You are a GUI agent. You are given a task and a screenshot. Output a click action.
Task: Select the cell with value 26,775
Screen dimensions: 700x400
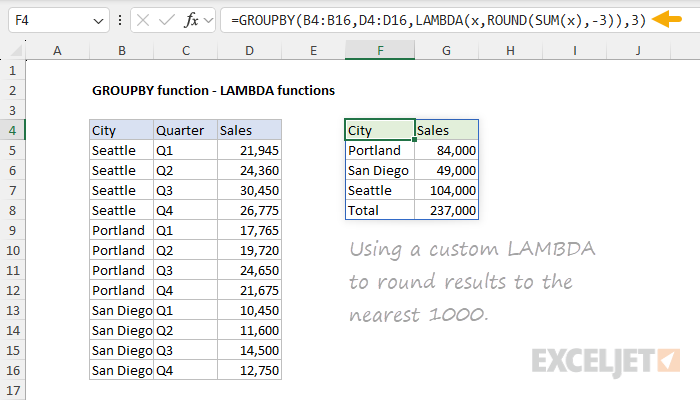click(250, 210)
